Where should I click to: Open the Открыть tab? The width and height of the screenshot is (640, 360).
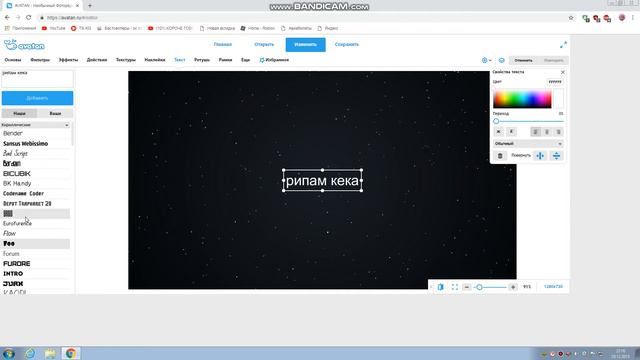(x=264, y=44)
